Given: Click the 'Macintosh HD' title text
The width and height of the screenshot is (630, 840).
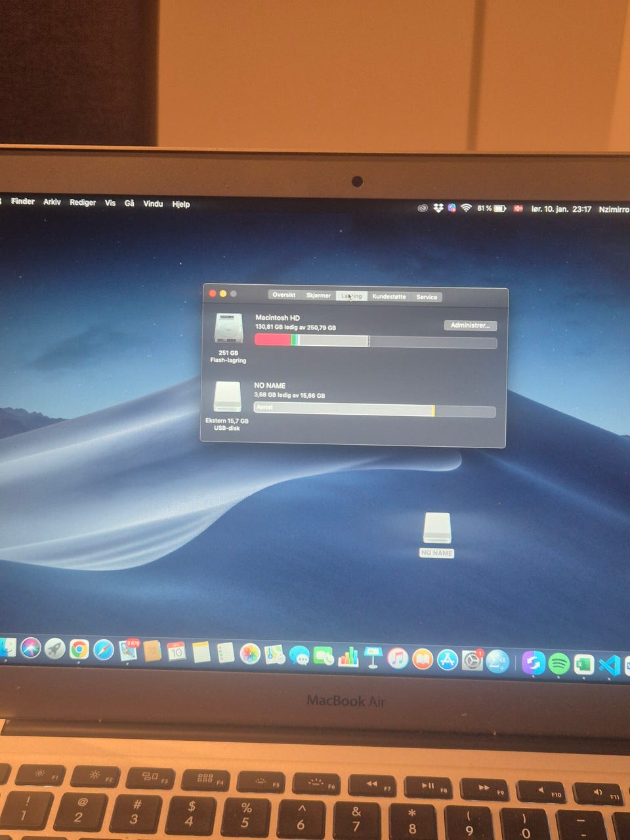Looking at the screenshot, I should click(x=278, y=318).
